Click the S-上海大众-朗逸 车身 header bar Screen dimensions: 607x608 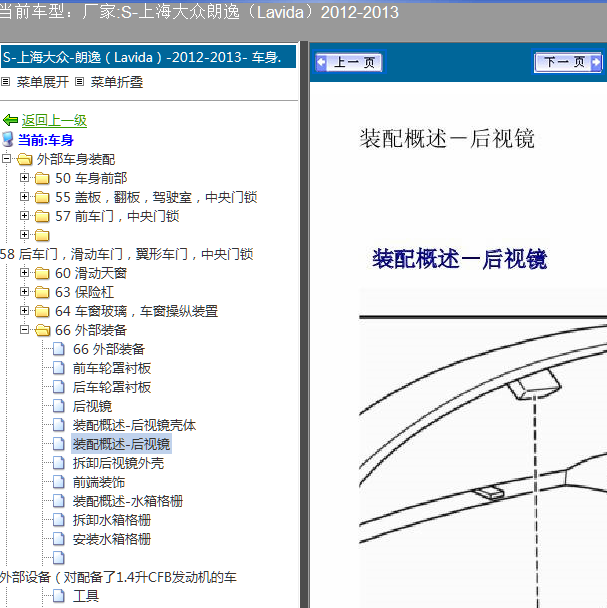[x=148, y=57]
